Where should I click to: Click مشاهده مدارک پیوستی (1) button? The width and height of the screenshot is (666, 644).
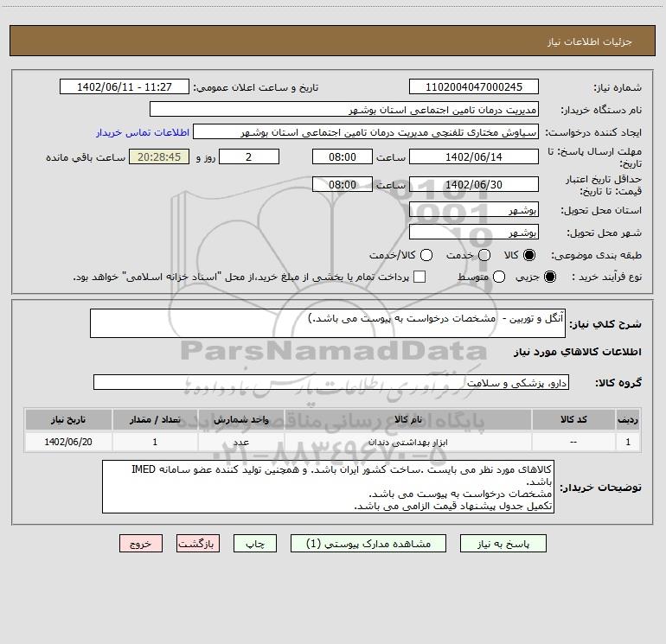click(x=368, y=544)
